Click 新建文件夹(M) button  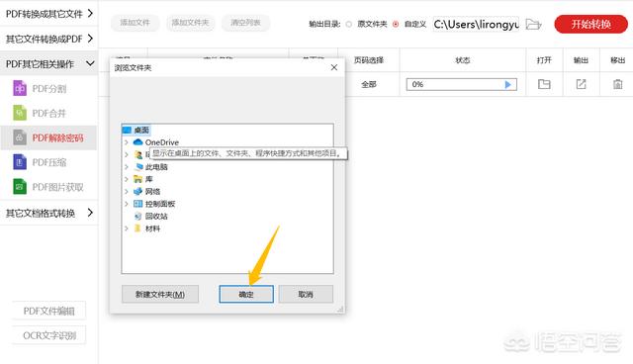pyautogui.click(x=160, y=294)
